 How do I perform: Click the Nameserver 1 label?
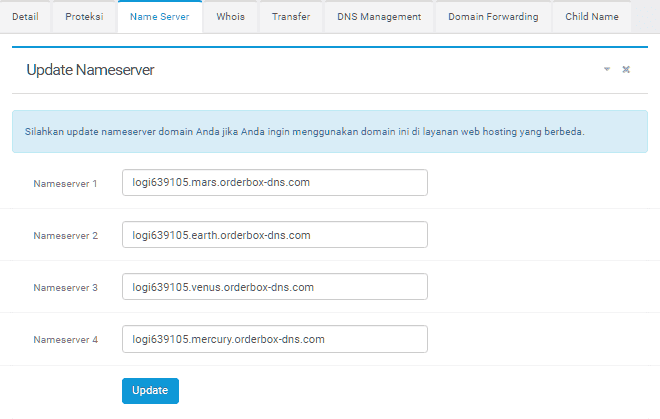coord(65,184)
